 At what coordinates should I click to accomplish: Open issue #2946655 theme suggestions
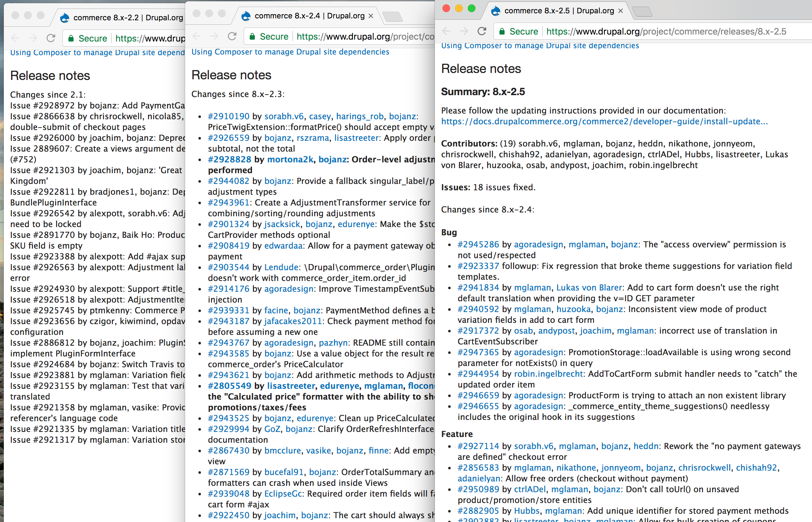(x=478, y=406)
